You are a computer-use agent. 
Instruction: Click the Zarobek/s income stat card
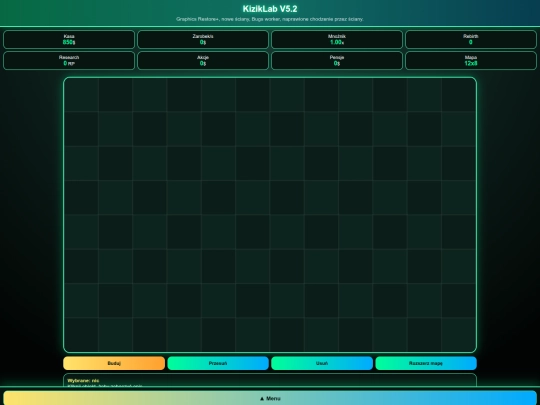tap(203, 39)
